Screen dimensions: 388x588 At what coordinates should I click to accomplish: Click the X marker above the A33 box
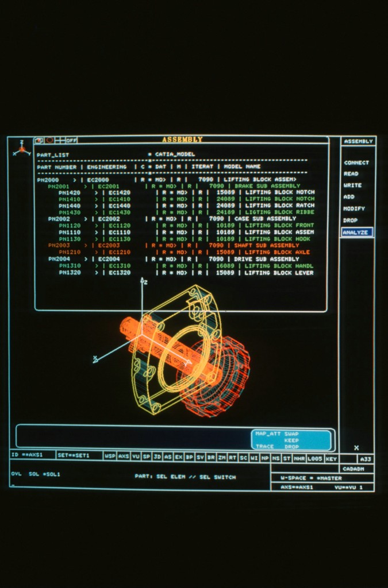point(356,447)
